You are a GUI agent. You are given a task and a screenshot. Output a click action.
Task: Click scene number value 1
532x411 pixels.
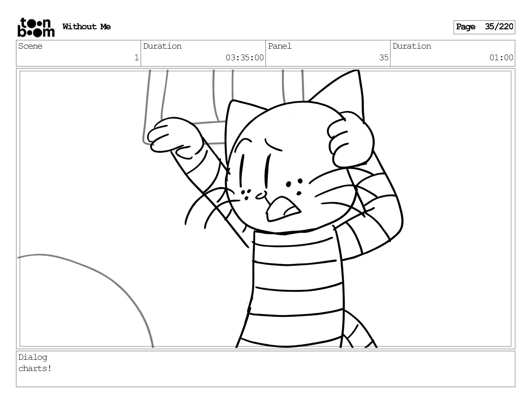point(136,58)
